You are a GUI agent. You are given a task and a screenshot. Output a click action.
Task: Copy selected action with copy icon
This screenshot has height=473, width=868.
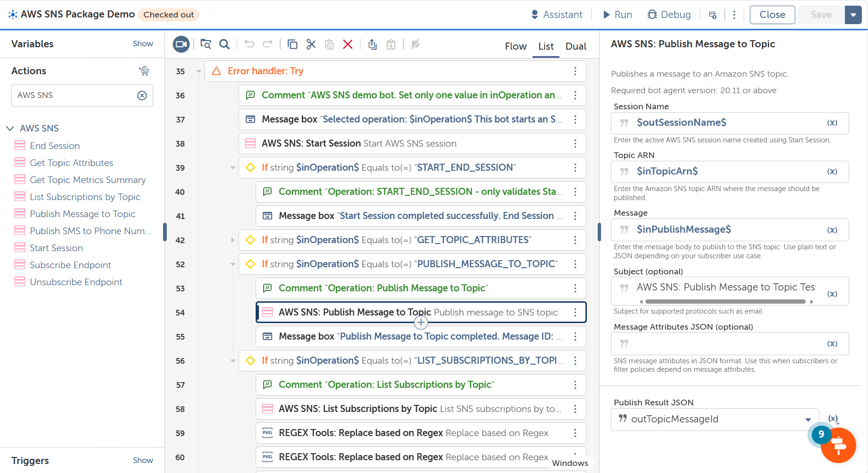point(292,44)
